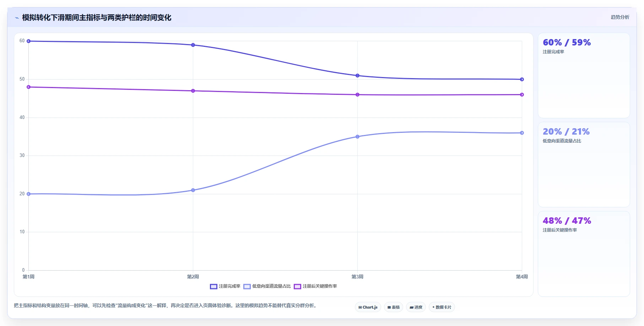This screenshot has height=326, width=644.
Task: Click the 表格 chip
Action: tap(394, 307)
